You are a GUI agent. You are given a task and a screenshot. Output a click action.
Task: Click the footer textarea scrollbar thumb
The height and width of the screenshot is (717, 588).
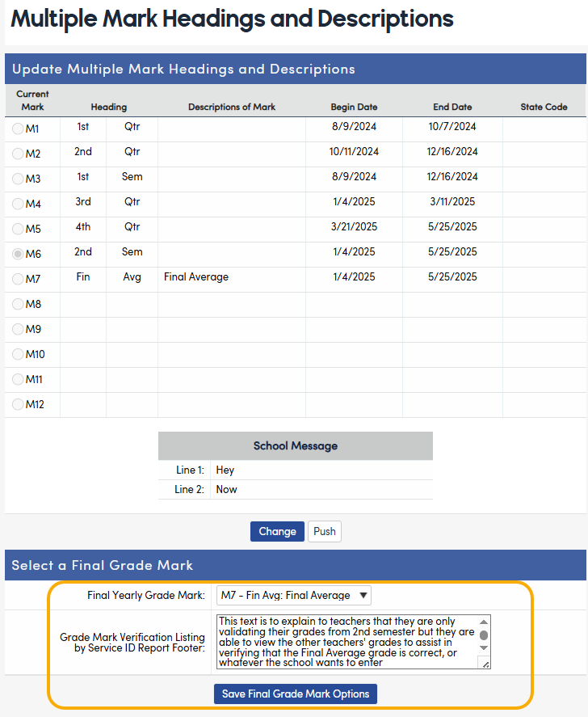[484, 635]
